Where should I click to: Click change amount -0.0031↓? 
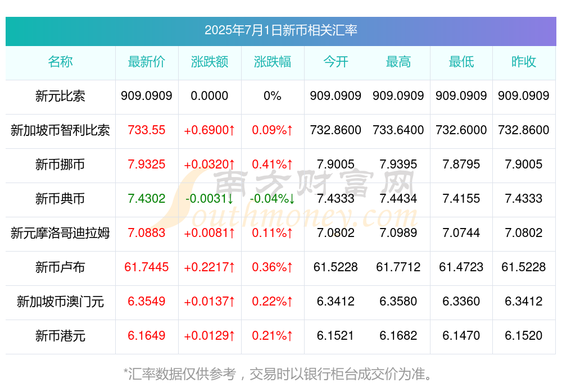[209, 198]
